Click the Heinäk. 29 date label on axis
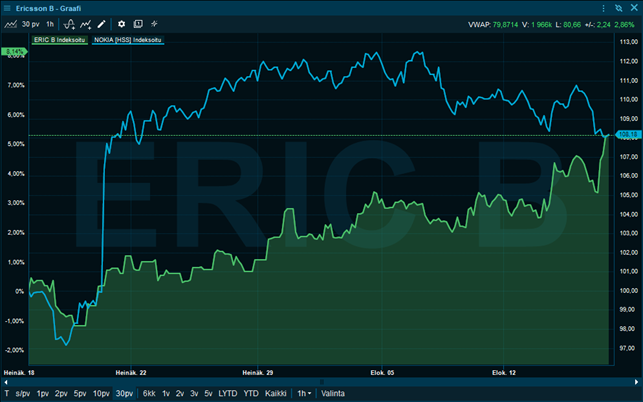 pos(258,373)
